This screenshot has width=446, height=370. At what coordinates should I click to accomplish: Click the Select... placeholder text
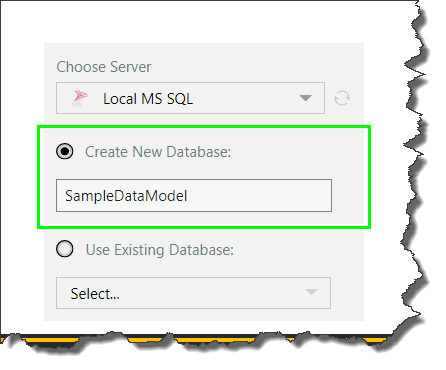pyautogui.click(x=95, y=294)
